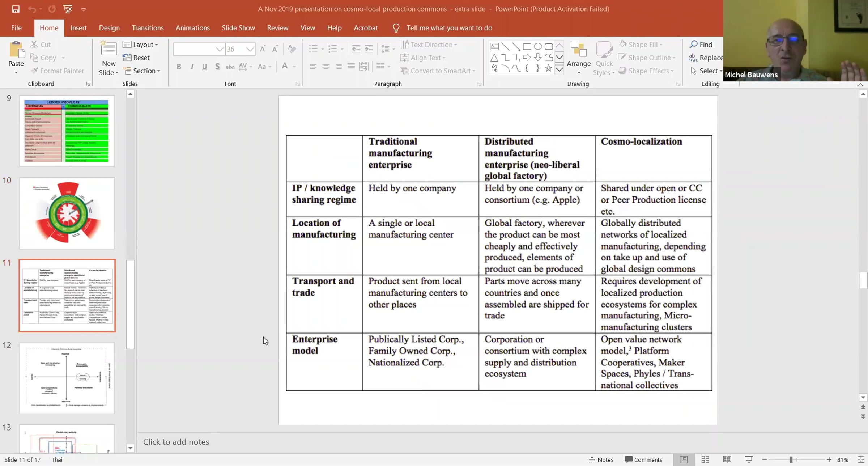Open Shape Fill dropdown

pyautogui.click(x=641, y=45)
